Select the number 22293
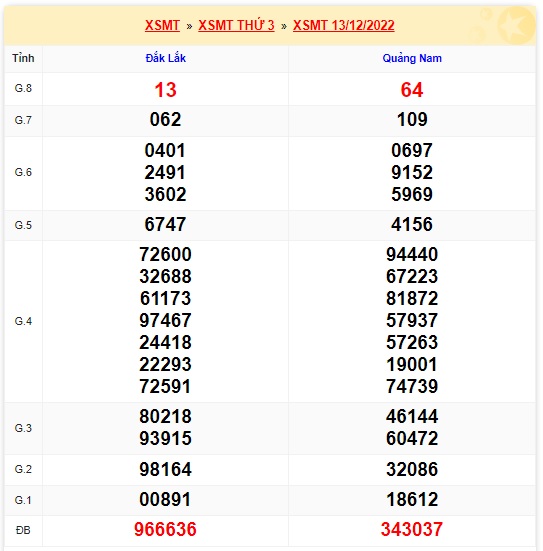Screen dimensions: 543x551 pyautogui.click(x=166, y=364)
